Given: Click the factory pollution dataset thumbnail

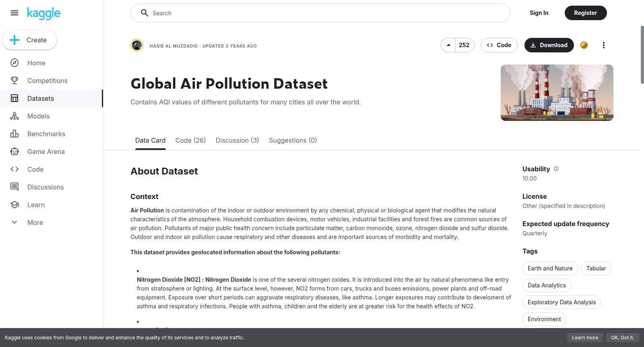Looking at the screenshot, I should pos(557,93).
